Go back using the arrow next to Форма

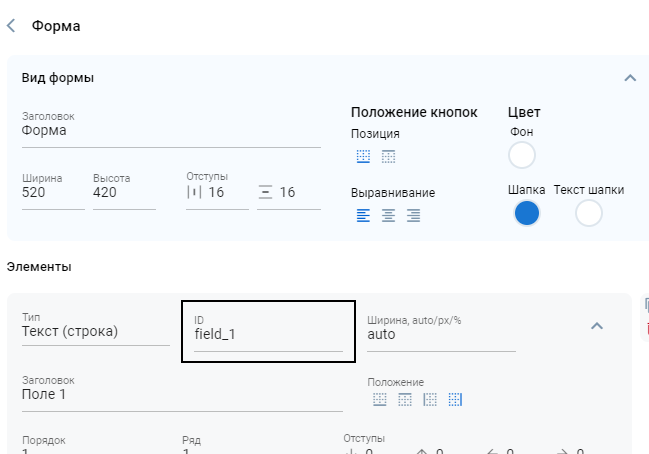click(11, 26)
